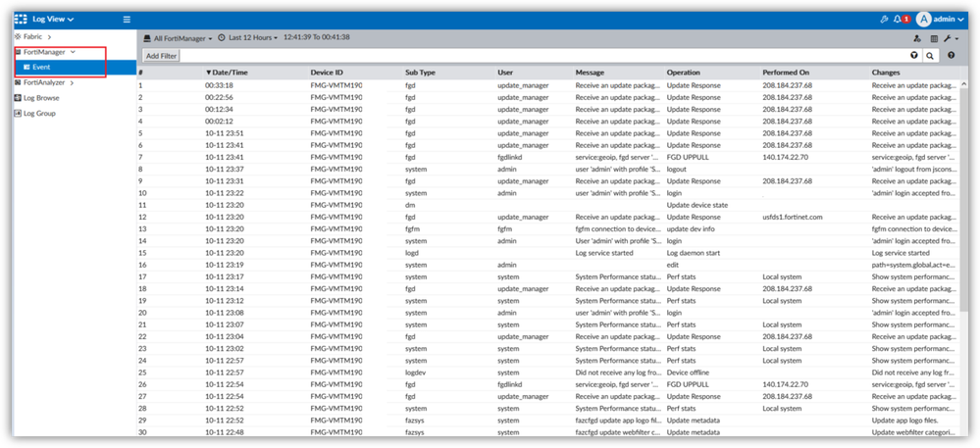
Task: Click the 'logdev' sub type cell
Action: (415, 373)
